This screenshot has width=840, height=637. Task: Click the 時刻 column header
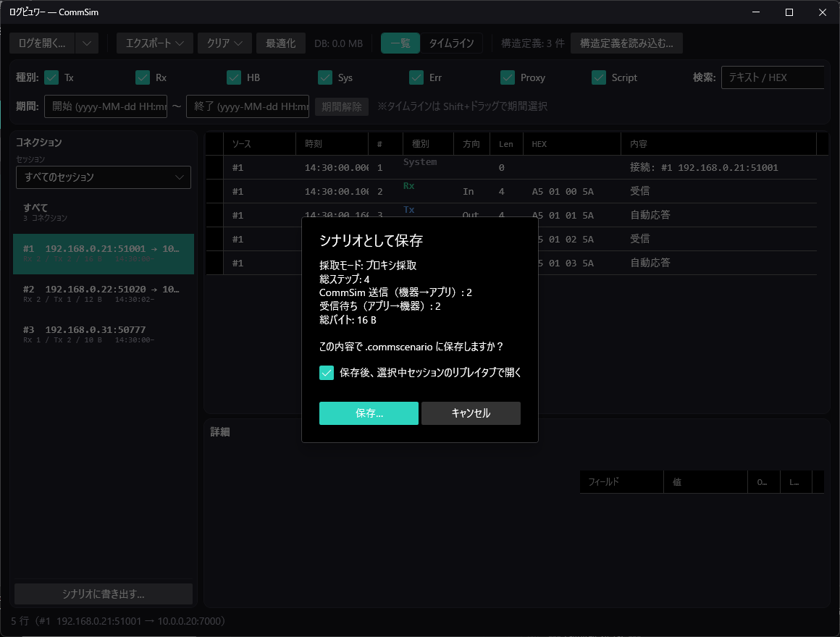tap(332, 144)
